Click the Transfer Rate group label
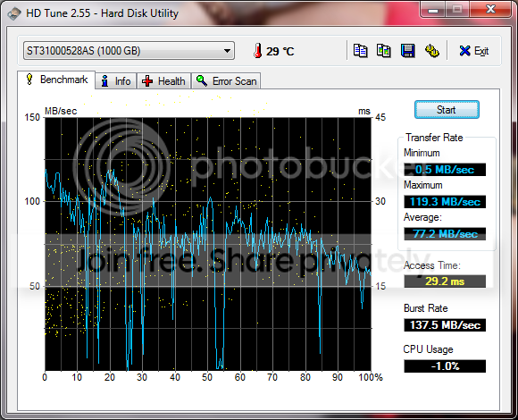518x420 pixels. (x=434, y=138)
